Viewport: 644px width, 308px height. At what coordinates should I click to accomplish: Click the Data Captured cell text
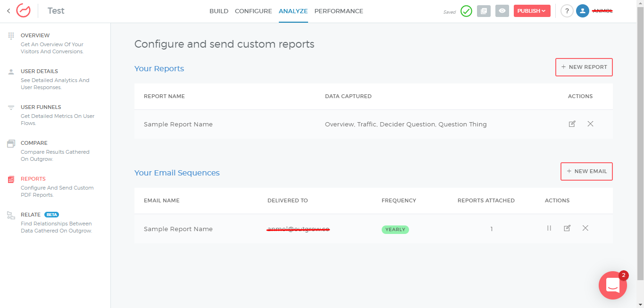point(406,125)
